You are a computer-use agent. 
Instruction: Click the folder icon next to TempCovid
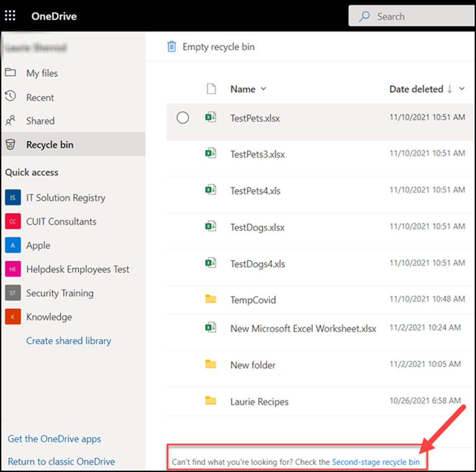pyautogui.click(x=210, y=299)
